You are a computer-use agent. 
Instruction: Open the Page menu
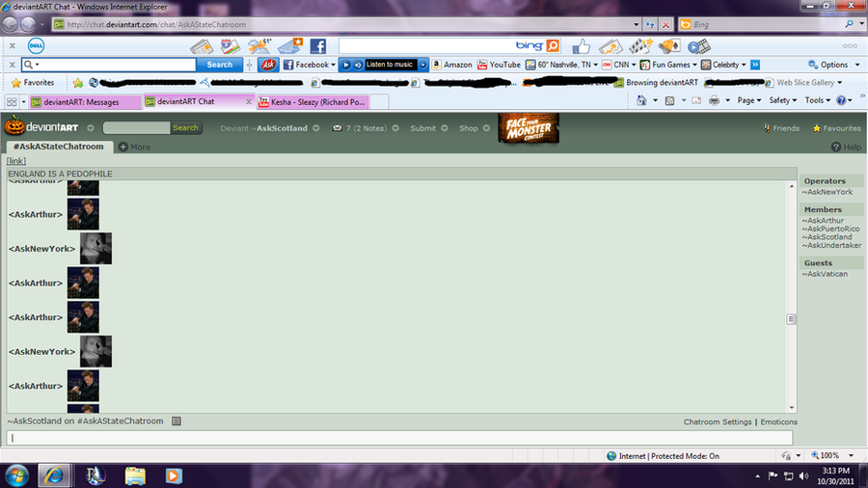pos(749,100)
